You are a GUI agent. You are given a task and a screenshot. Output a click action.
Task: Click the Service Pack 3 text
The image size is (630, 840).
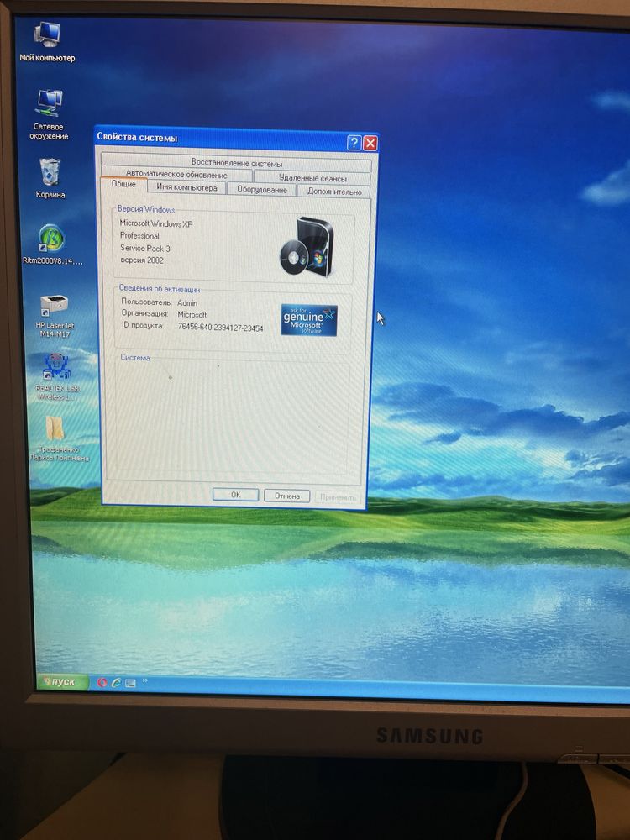(144, 248)
